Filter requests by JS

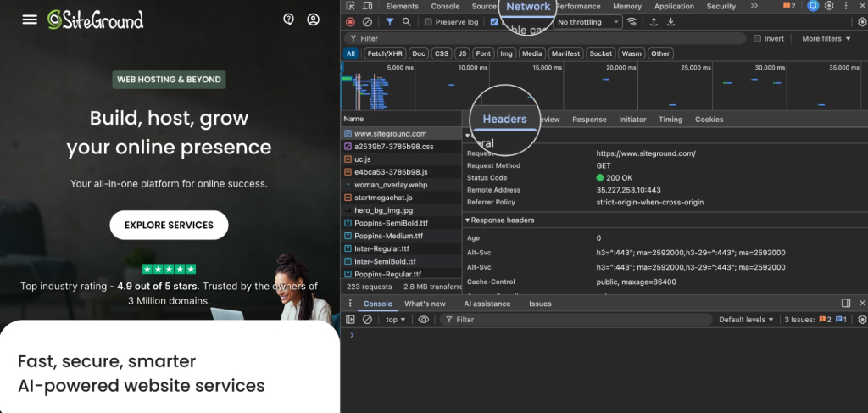(462, 53)
